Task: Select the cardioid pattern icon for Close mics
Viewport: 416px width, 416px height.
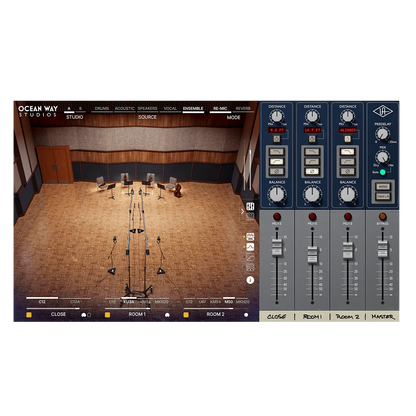Action: [84, 315]
